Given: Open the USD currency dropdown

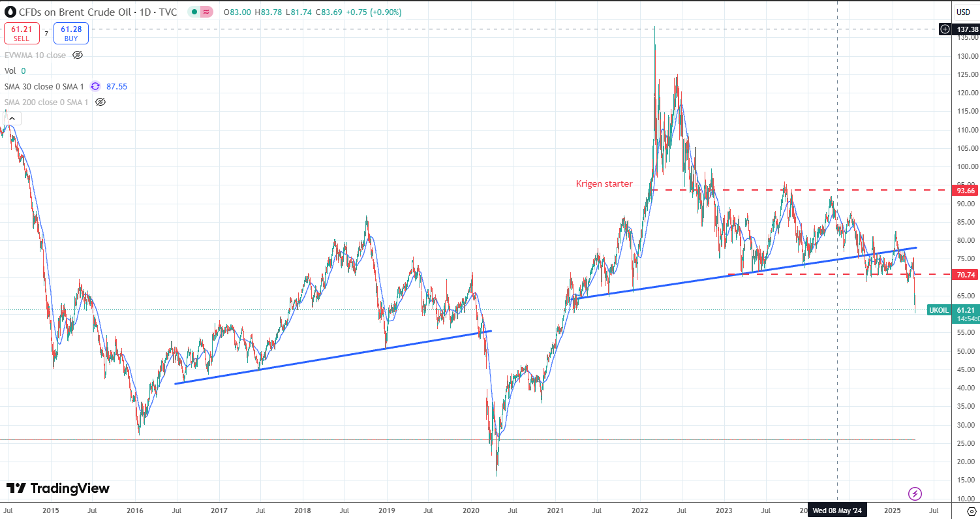Looking at the screenshot, I should [963, 12].
